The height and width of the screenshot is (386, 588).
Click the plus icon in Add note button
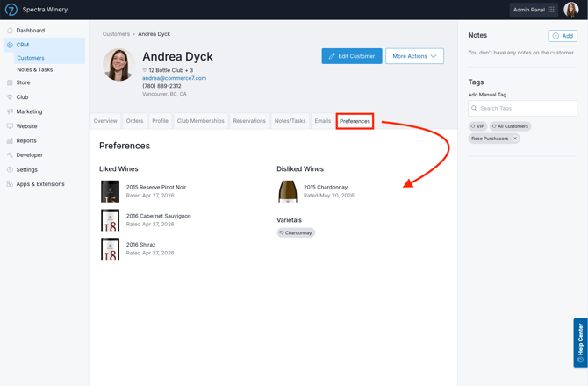click(556, 36)
